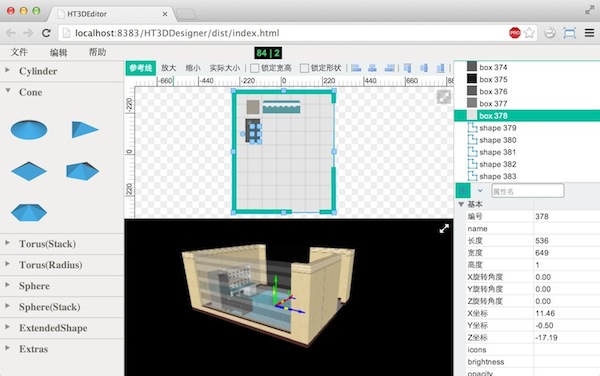Toggle the 参考线 guide lines button
Image resolution: width=600 pixels, height=376 pixels.
[141, 68]
